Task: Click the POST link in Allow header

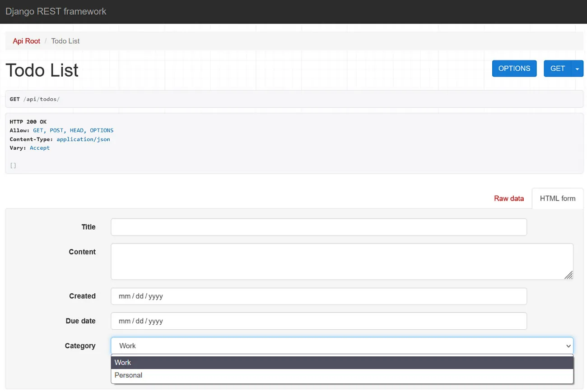Action: tap(56, 130)
